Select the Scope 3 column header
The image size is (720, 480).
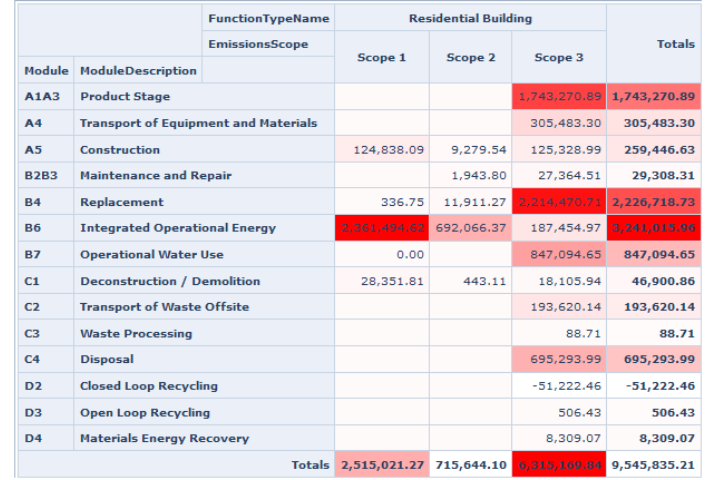click(x=559, y=58)
